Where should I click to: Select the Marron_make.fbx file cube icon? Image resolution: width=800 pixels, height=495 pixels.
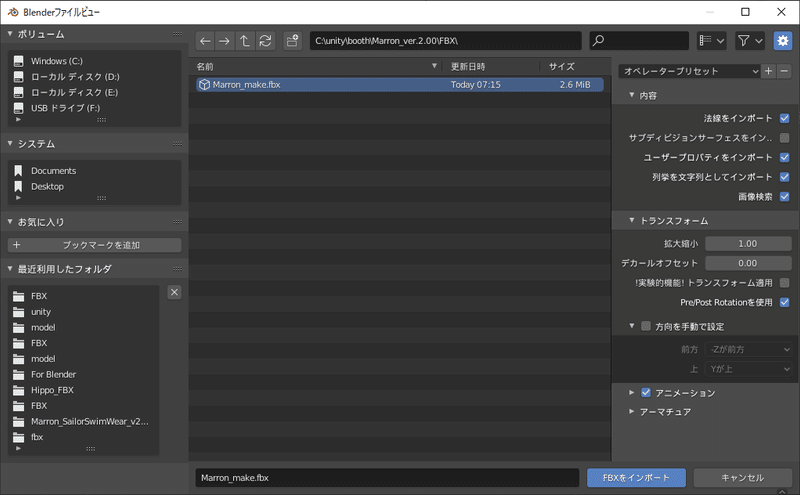pyautogui.click(x=205, y=85)
